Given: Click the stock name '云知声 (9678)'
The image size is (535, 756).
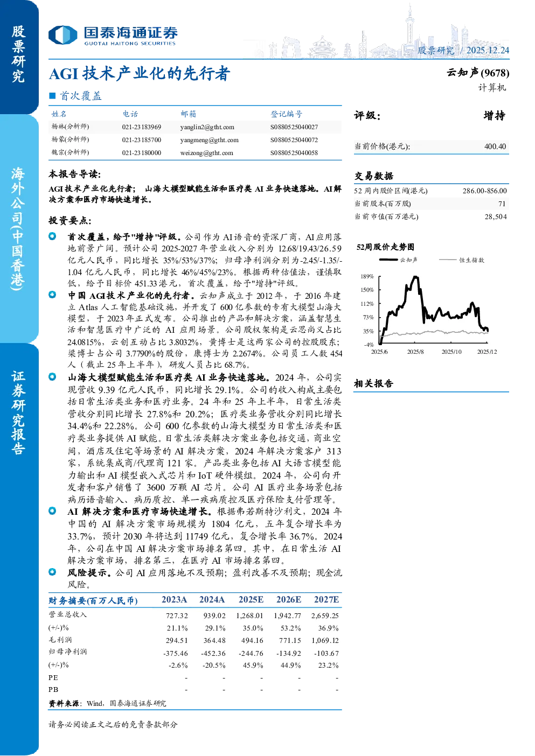Looking at the screenshot, I should click(478, 73).
